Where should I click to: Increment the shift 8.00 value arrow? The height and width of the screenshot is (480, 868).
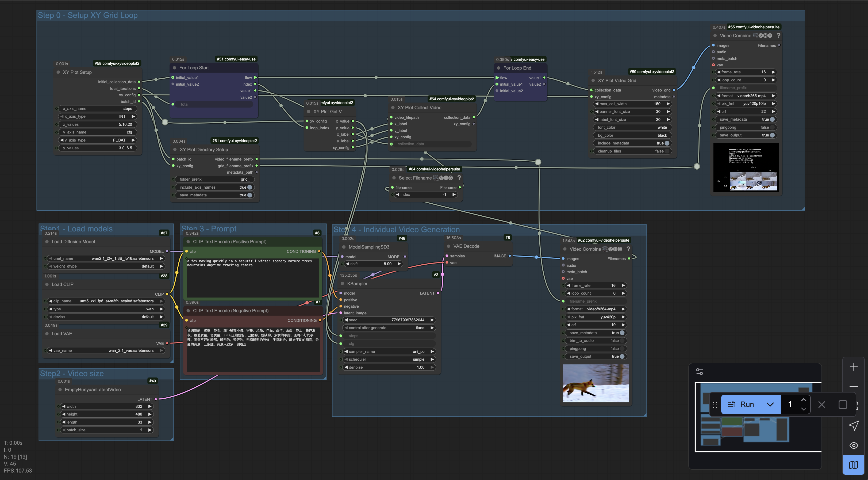[x=399, y=264]
